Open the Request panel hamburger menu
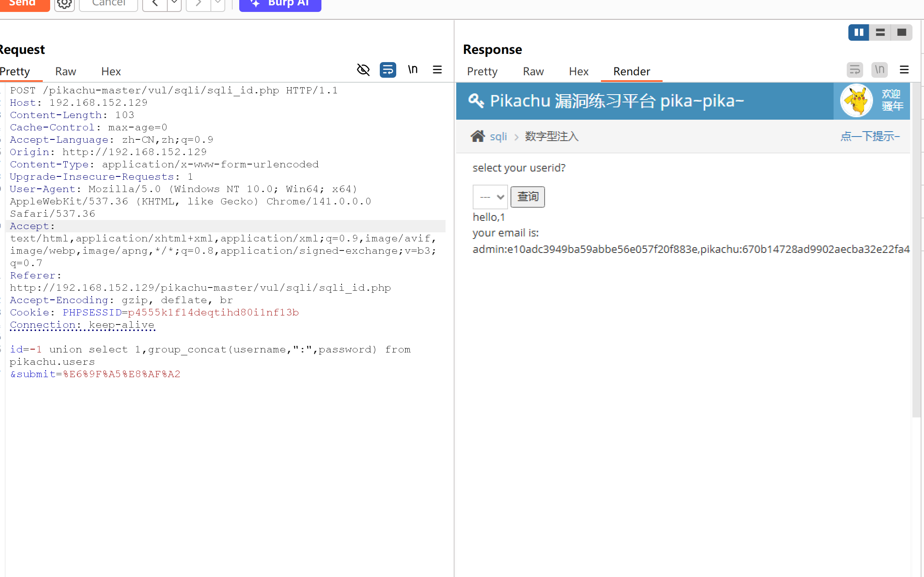924x577 pixels. pos(437,70)
